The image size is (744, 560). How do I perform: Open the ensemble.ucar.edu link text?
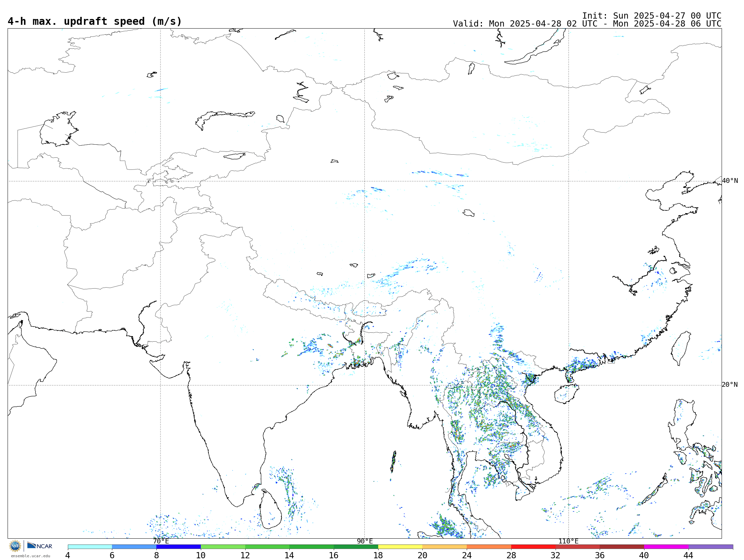coord(30,556)
